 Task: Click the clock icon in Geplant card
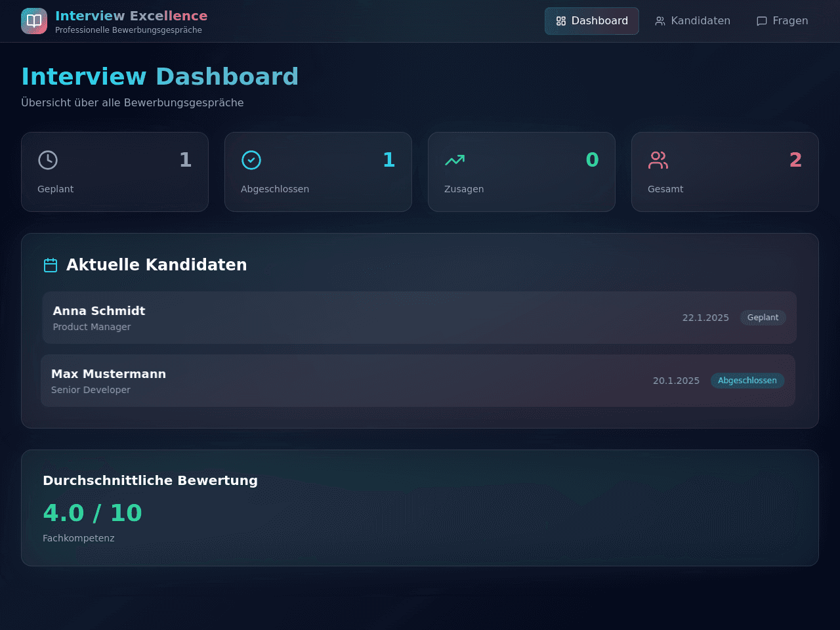pyautogui.click(x=48, y=160)
